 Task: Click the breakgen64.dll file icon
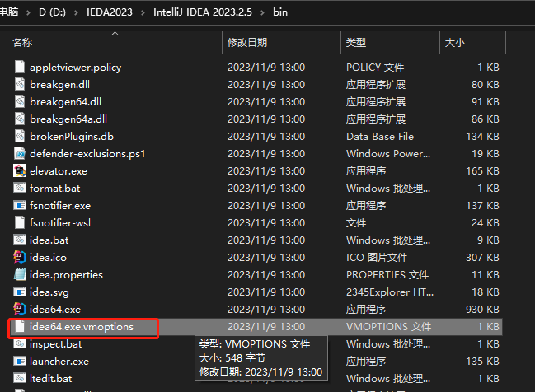click(x=20, y=101)
